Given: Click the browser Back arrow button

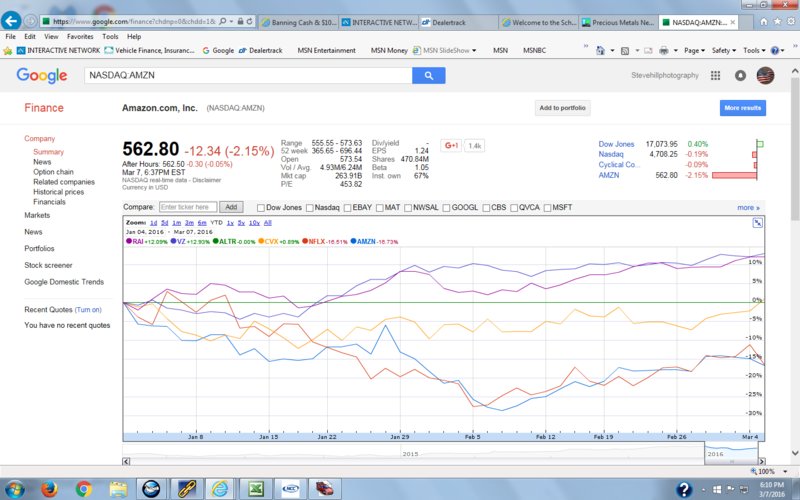Looking at the screenshot, I should pos(11,21).
